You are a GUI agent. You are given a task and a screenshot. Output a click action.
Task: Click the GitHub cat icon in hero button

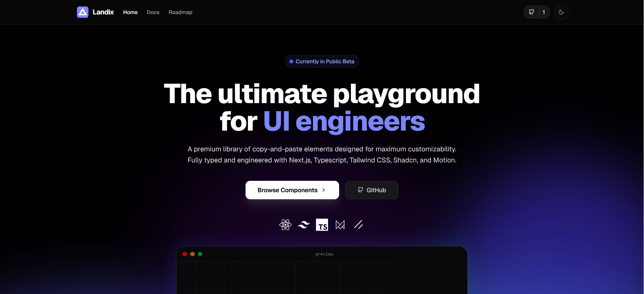[360, 190]
